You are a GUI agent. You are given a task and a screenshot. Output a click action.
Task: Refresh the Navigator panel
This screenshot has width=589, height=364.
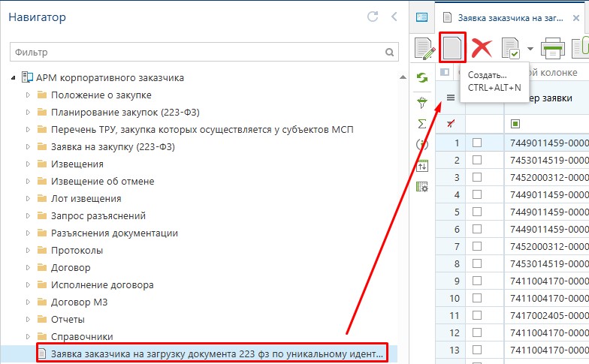[x=373, y=17]
